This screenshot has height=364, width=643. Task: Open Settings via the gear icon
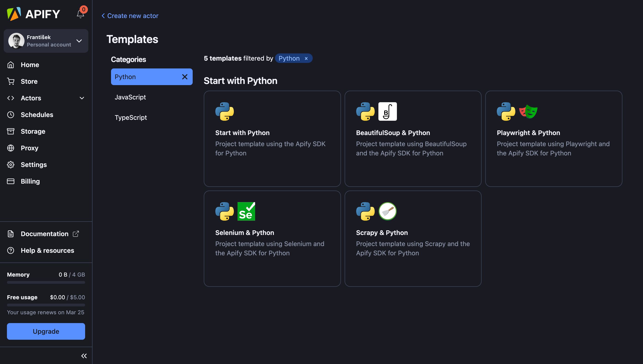(x=11, y=164)
